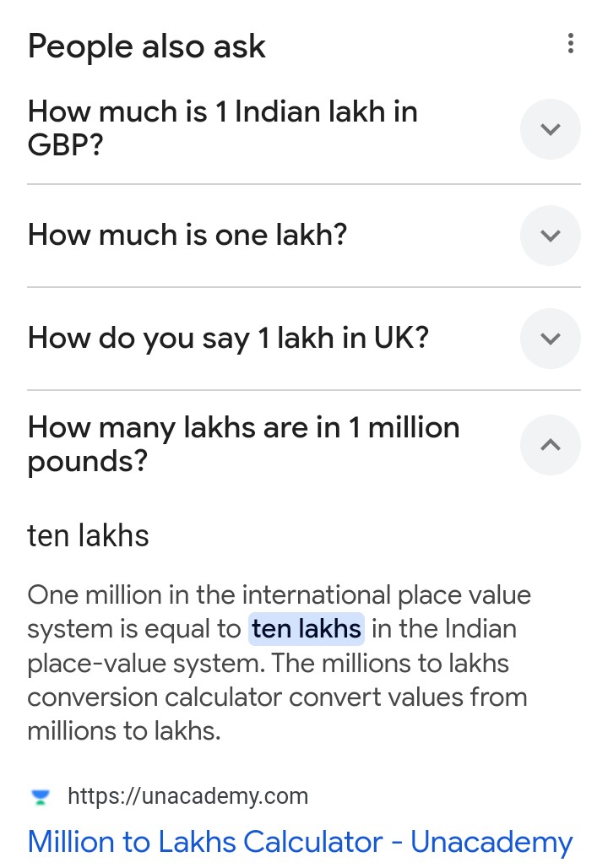The image size is (608, 868).
Task: Click the Unacademy favicon icon
Action: [x=40, y=796]
